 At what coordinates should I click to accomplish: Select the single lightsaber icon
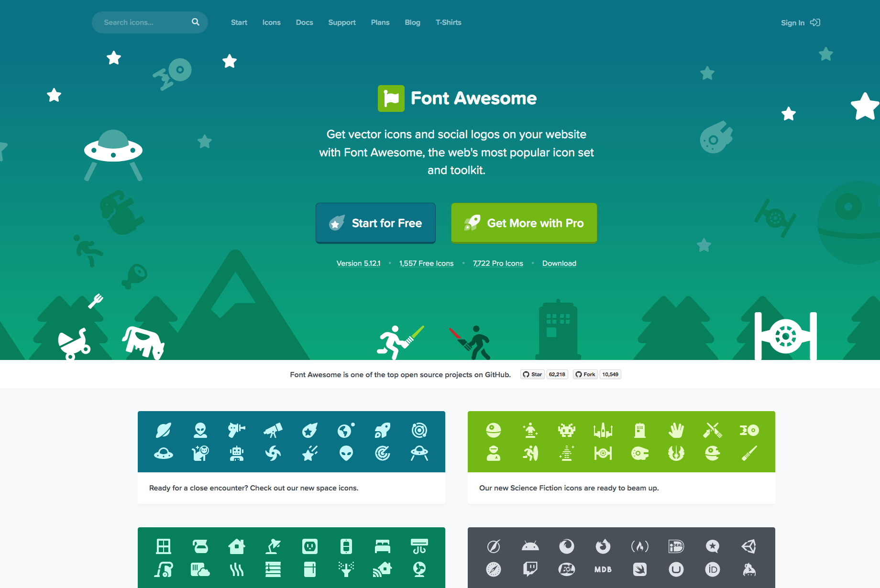pos(749,453)
